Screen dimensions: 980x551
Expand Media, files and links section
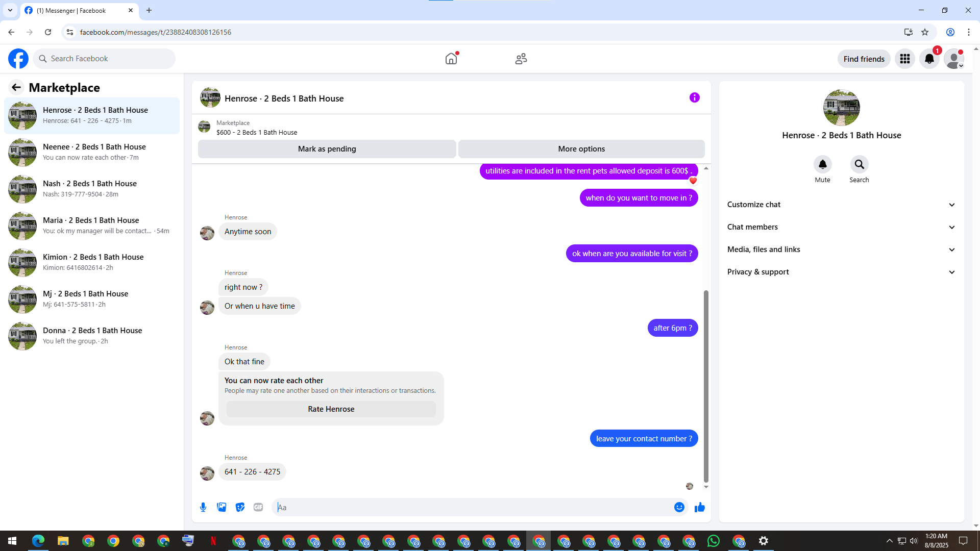coord(841,249)
